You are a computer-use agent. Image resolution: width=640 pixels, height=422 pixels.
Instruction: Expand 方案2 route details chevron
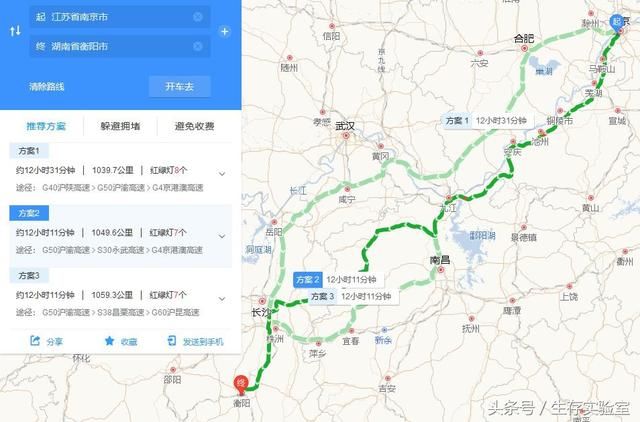tap(222, 236)
